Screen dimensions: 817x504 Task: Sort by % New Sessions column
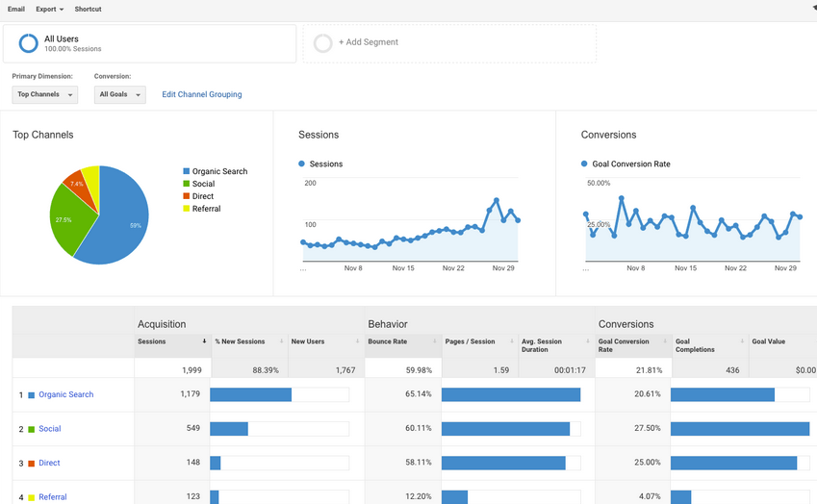coord(249,345)
